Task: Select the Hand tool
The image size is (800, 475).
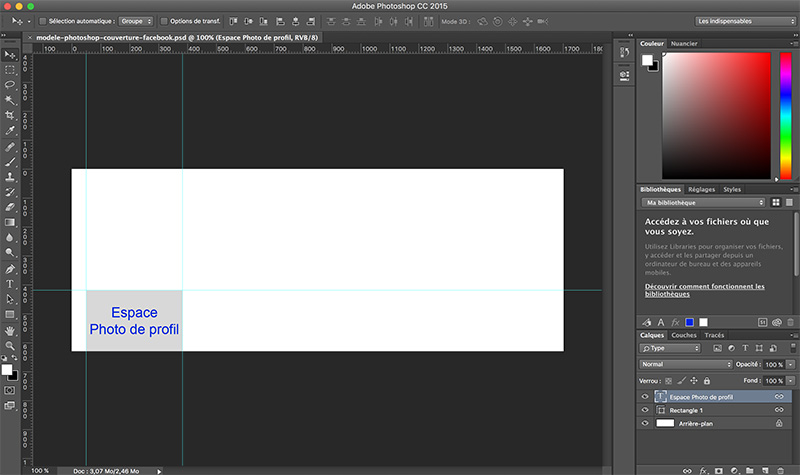Action: tap(10, 330)
